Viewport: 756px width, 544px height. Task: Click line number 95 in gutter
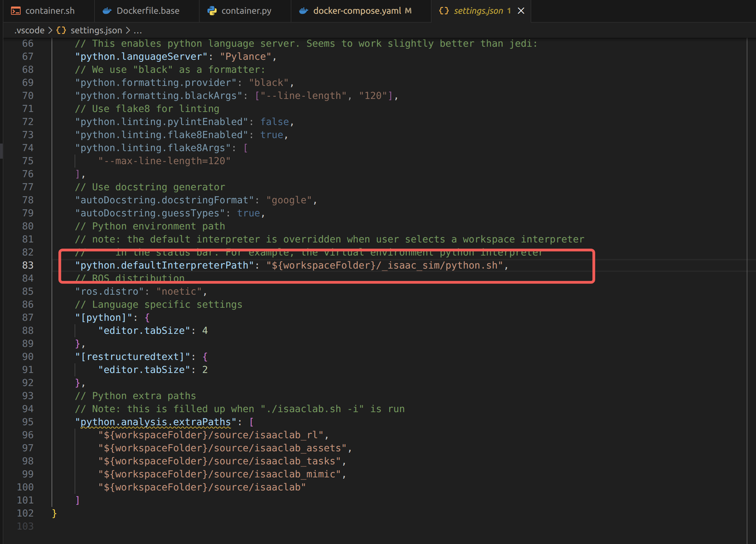tap(28, 422)
